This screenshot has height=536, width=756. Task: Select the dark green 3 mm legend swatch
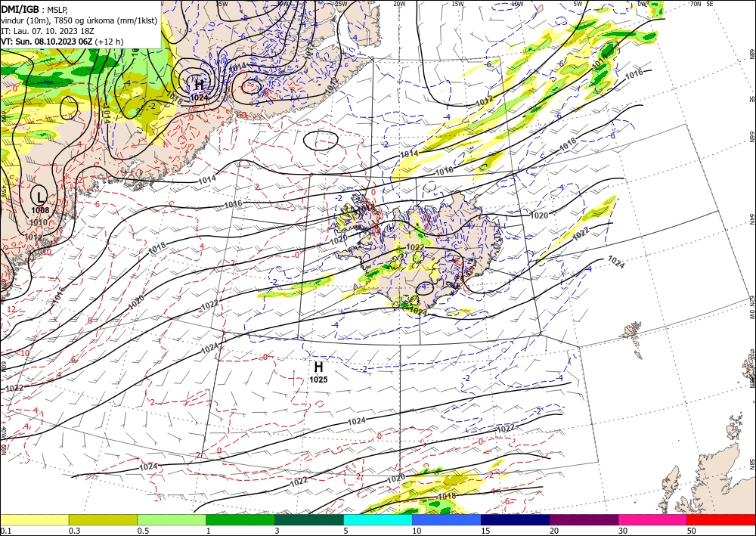(309, 519)
